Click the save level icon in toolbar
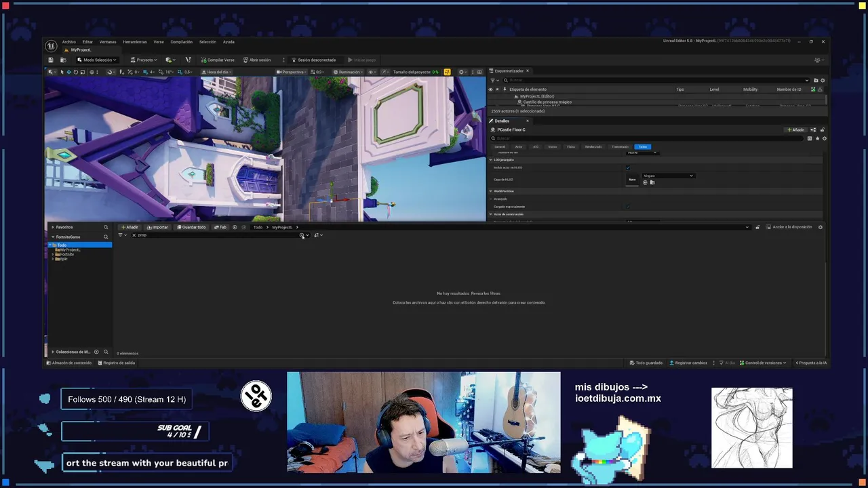 [x=50, y=60]
